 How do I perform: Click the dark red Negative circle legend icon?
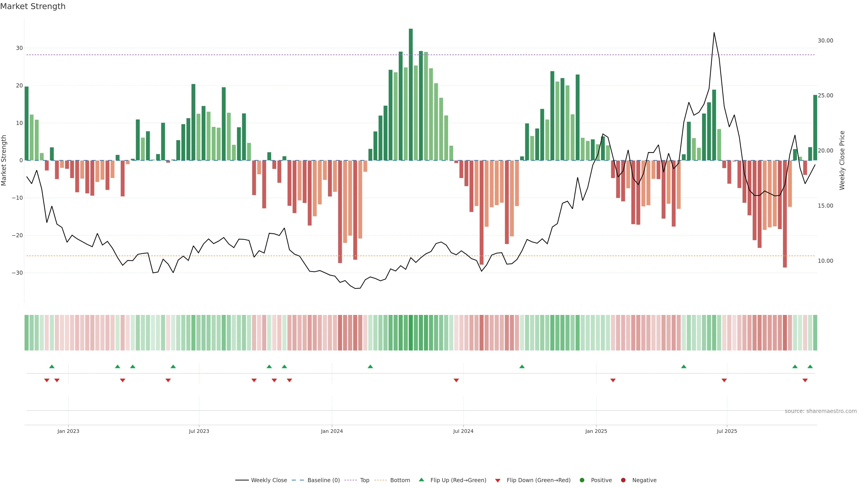(623, 480)
